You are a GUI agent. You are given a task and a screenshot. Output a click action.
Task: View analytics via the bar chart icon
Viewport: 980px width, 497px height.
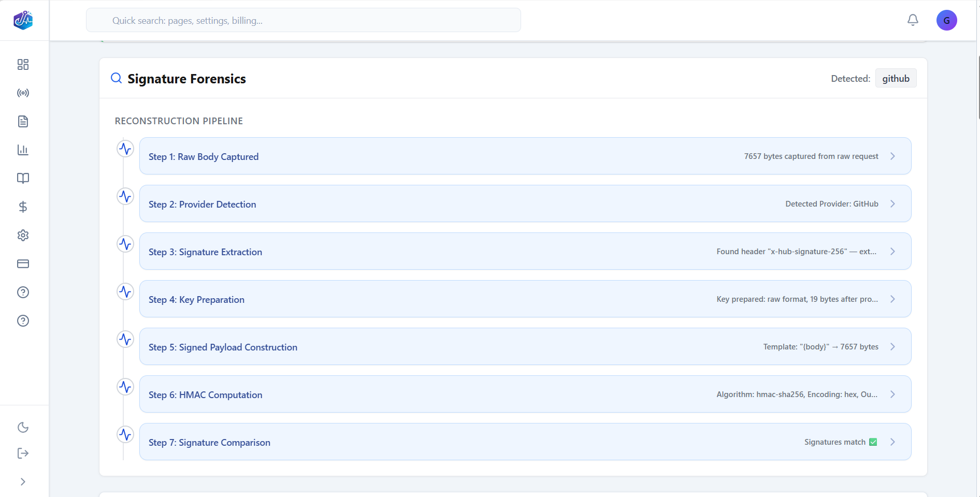pyautogui.click(x=23, y=150)
